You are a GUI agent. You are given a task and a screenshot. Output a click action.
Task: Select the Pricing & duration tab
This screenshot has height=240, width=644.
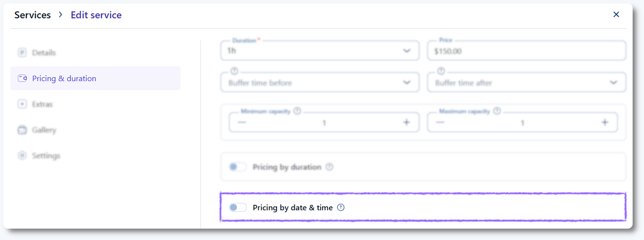pos(64,79)
